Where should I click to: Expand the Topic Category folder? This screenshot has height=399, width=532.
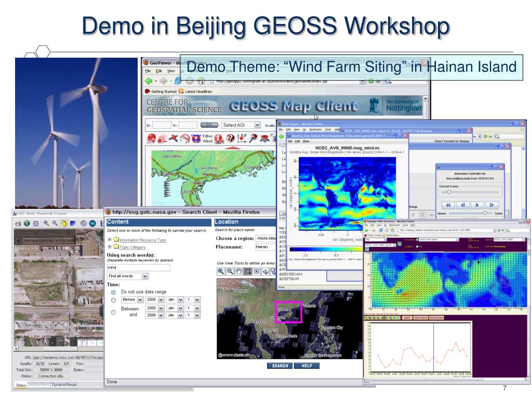pyautogui.click(x=110, y=247)
